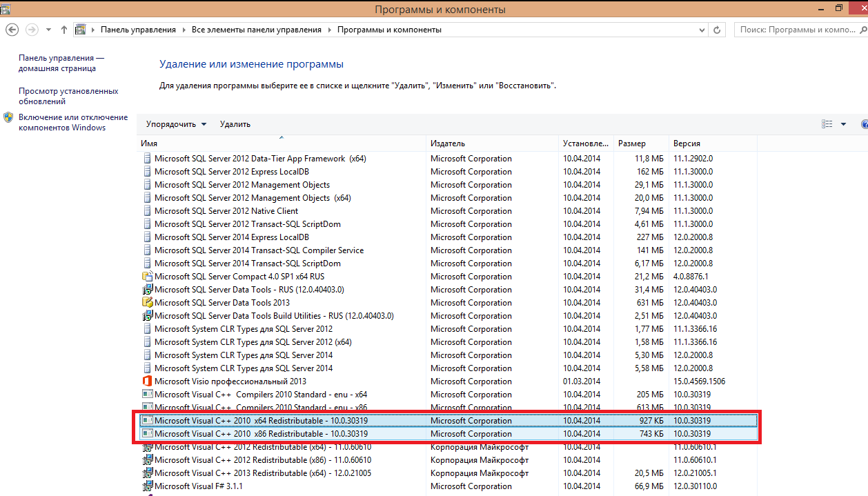Sort by 'Размер' column header
Viewport: 868px width, 496px height.
[x=641, y=143]
